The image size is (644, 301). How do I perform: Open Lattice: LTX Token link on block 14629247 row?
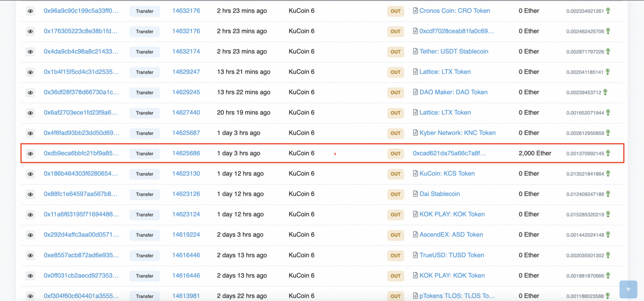coord(445,72)
